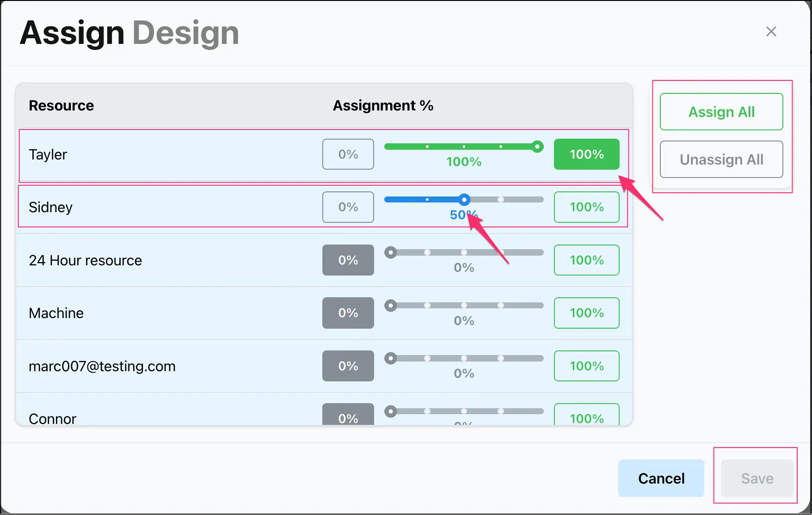The image size is (812, 515).
Task: Close the Assign Design dialog
Action: tap(771, 31)
